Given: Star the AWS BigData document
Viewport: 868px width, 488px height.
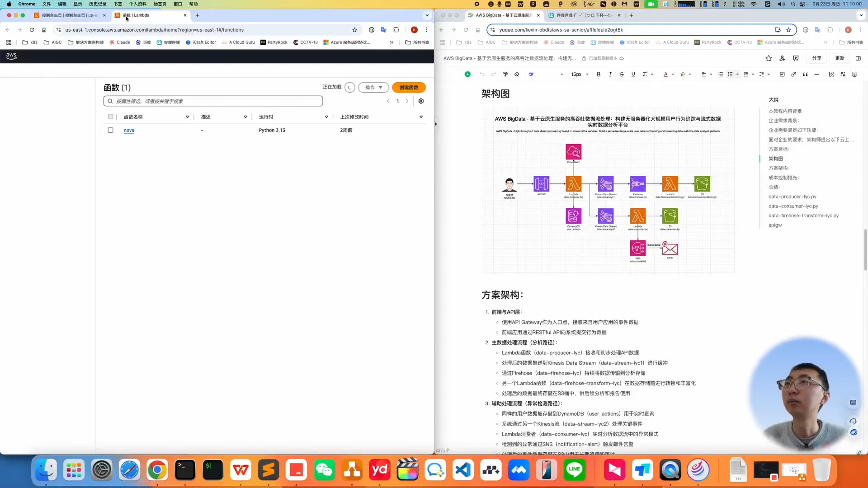Looking at the screenshot, I should 768,58.
